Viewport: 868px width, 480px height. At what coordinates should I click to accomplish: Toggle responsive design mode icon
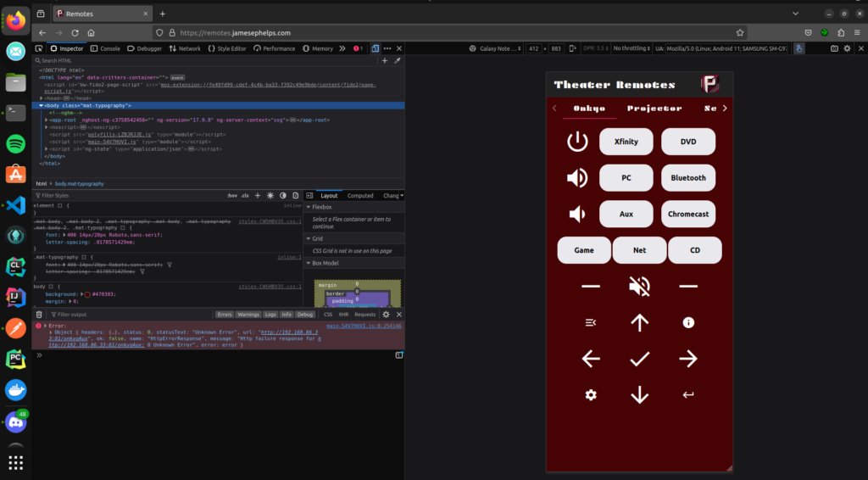[x=376, y=48]
